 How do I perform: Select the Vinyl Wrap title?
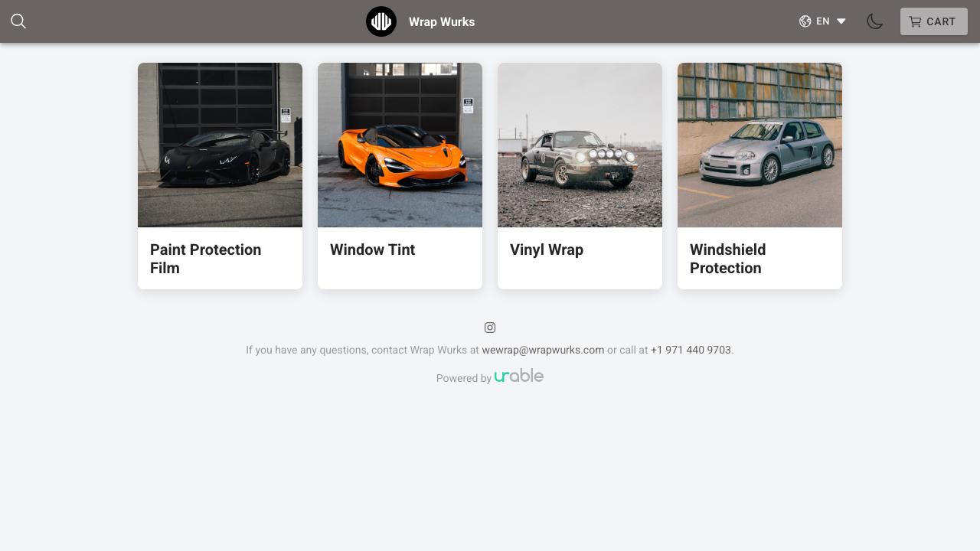[x=547, y=249]
